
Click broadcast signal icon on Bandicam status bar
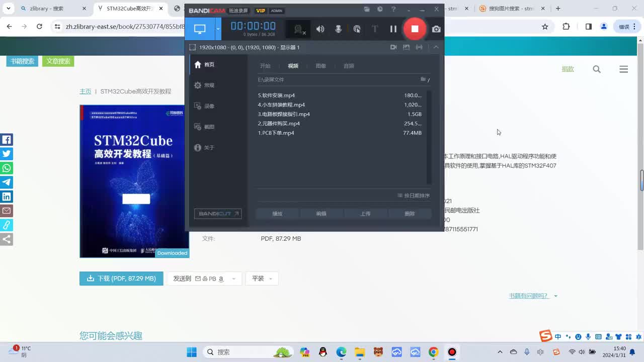point(419,47)
